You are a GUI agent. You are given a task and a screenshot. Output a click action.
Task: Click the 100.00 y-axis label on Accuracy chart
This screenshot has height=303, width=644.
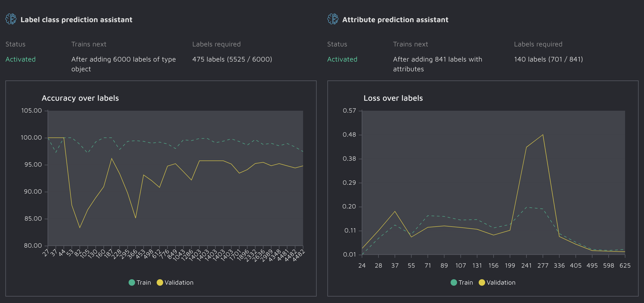click(31, 138)
